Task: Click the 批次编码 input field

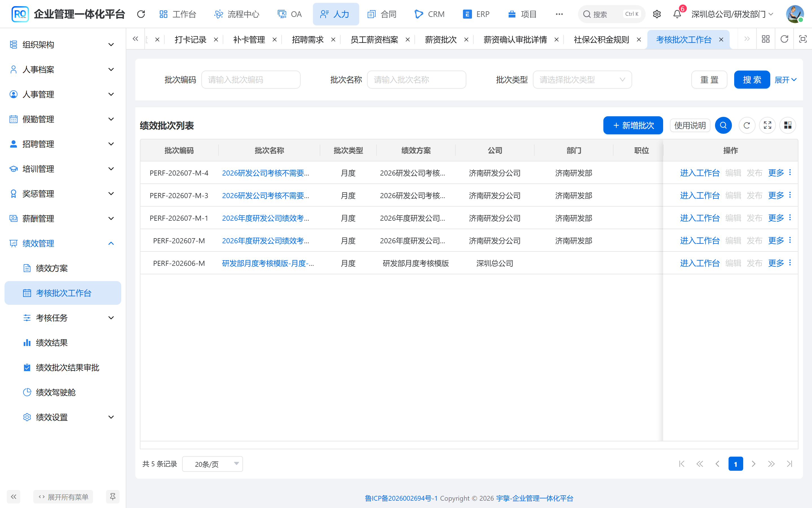Action: point(251,80)
